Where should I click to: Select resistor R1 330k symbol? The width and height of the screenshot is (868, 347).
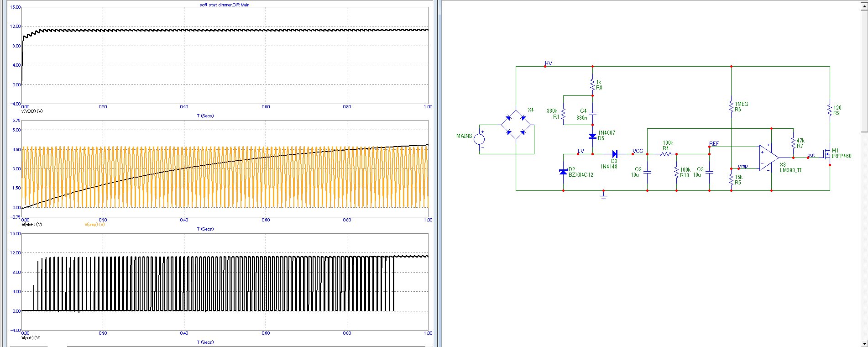tap(563, 114)
